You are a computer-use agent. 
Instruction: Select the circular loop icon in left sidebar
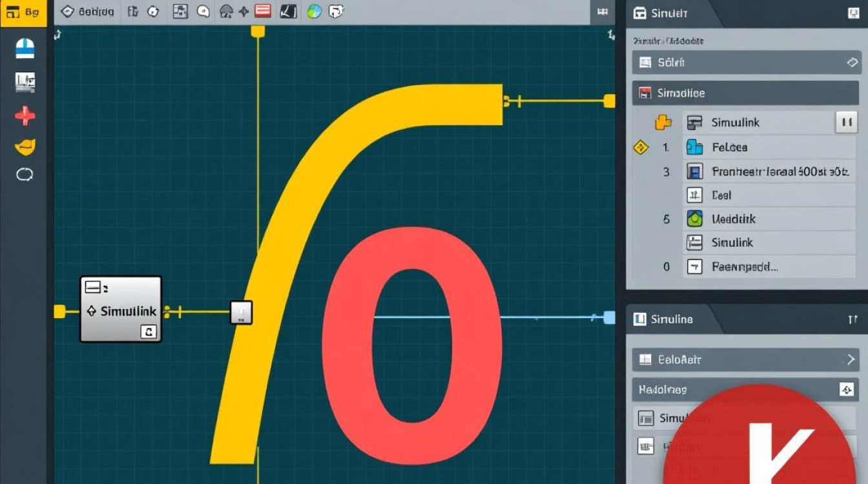(x=25, y=174)
